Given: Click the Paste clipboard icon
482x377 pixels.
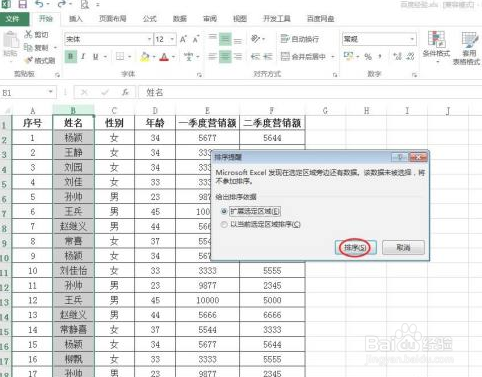Looking at the screenshot, I should coord(11,40).
